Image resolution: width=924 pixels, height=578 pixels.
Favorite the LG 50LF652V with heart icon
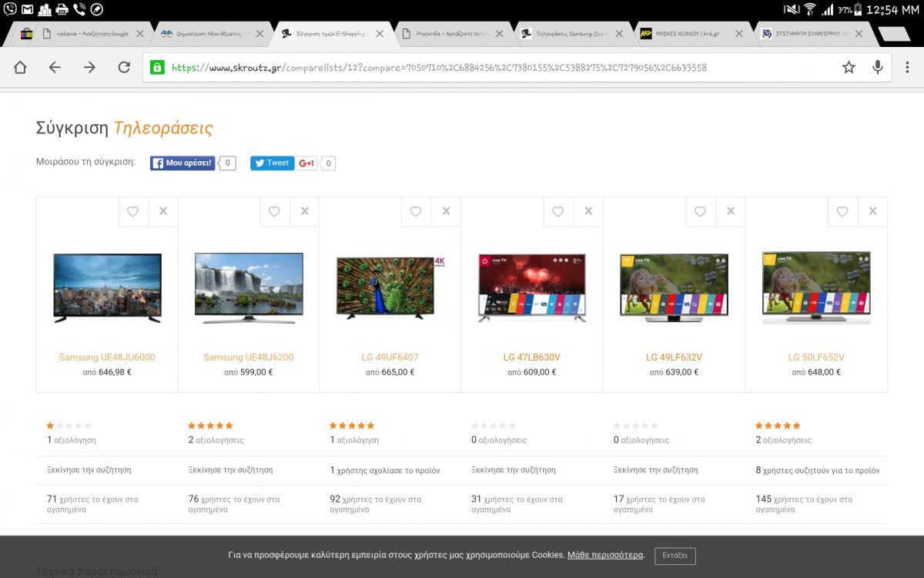coord(842,212)
